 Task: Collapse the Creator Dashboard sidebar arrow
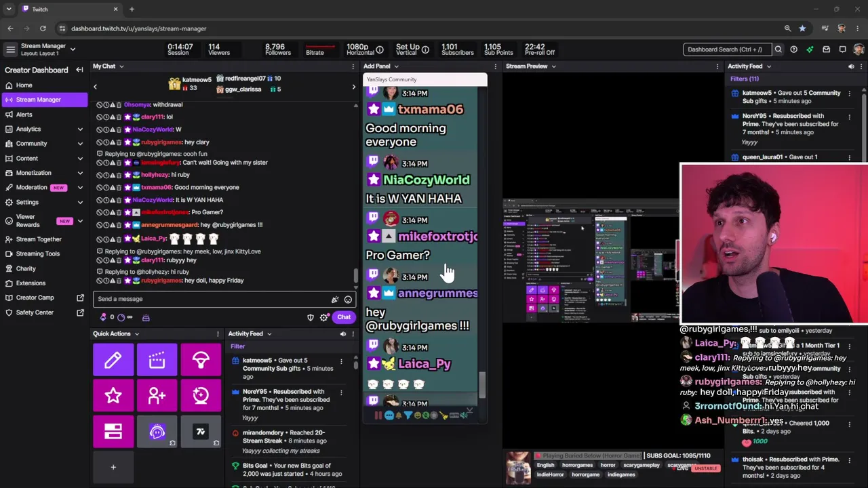point(79,70)
